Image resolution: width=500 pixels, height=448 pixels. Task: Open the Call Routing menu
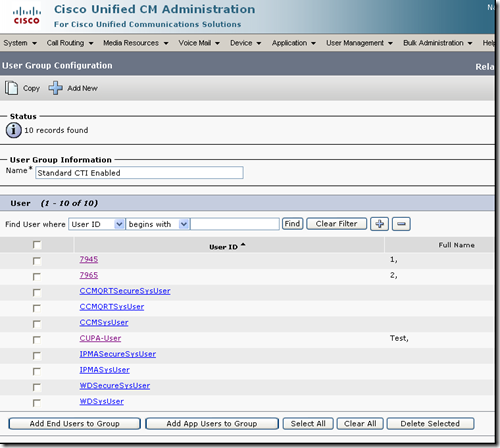tap(70, 43)
